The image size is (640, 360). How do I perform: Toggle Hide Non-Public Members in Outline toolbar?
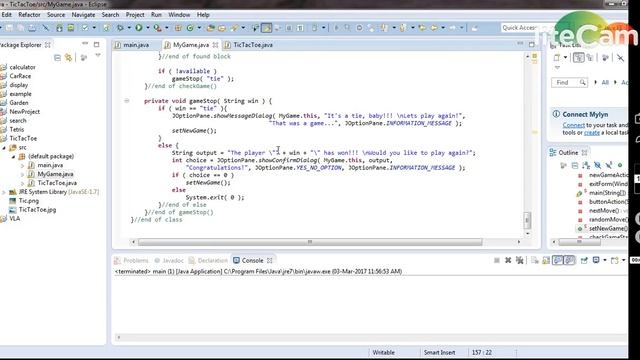(x=620, y=165)
